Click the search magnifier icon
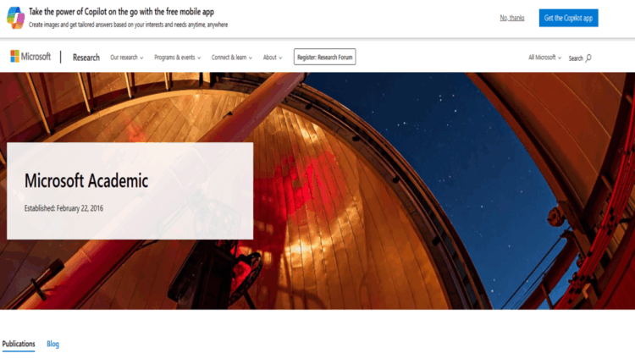 [x=588, y=58]
